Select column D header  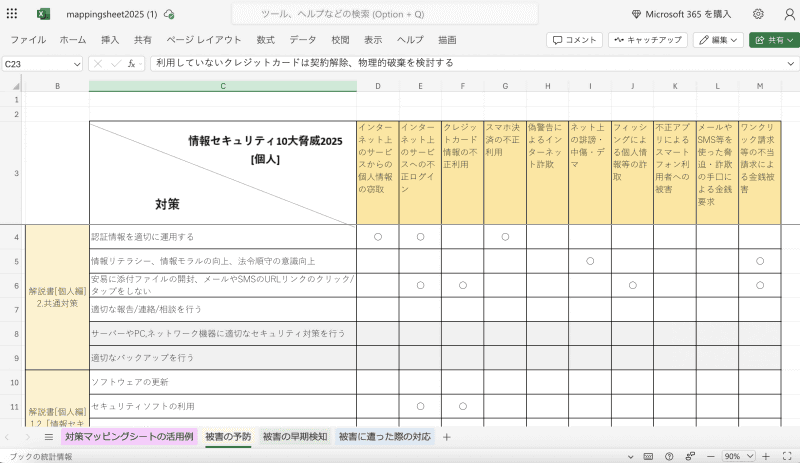tap(378, 86)
